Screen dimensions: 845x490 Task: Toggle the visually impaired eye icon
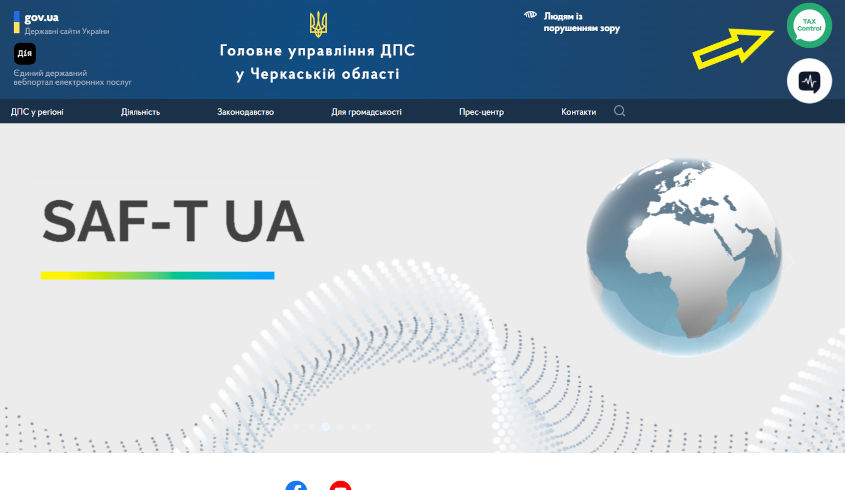(531, 15)
